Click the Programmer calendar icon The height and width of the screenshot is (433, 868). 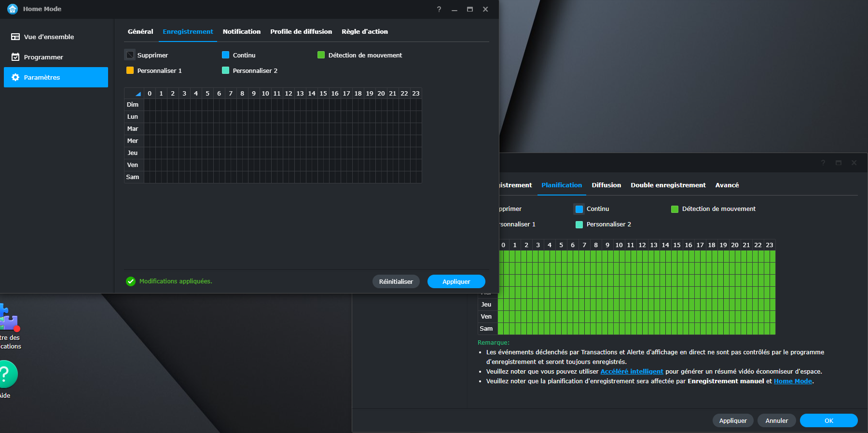click(15, 57)
